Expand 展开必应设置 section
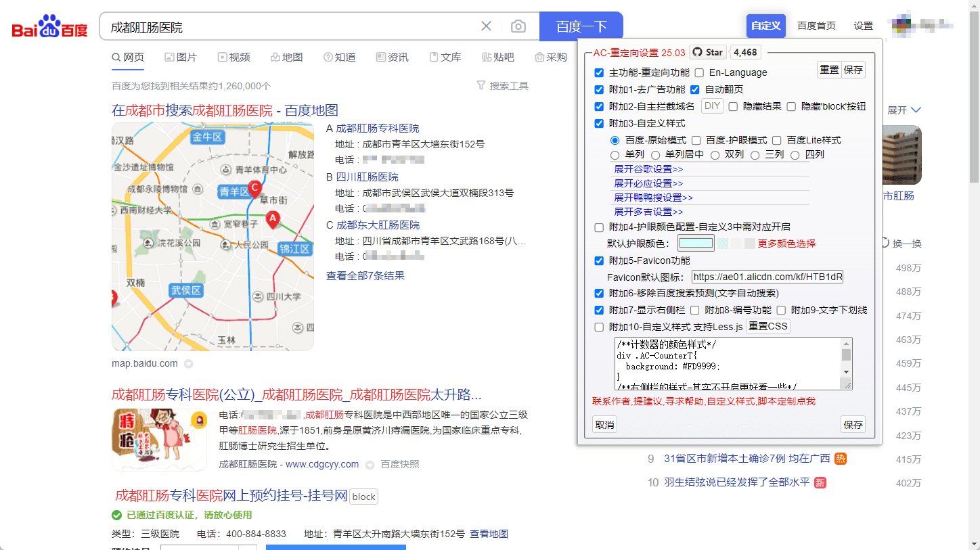This screenshot has height=550, width=980. (x=648, y=183)
